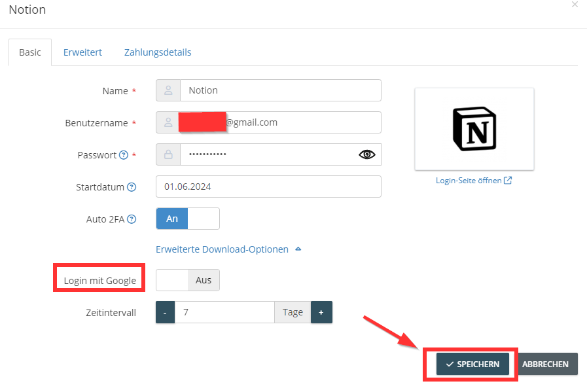Increase Zeitintervall with the plus button
Image resolution: width=587 pixels, height=392 pixels.
tap(321, 312)
